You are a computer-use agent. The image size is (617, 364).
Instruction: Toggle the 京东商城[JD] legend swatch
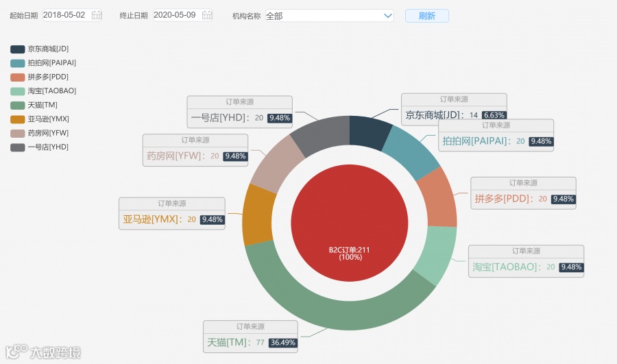18,49
